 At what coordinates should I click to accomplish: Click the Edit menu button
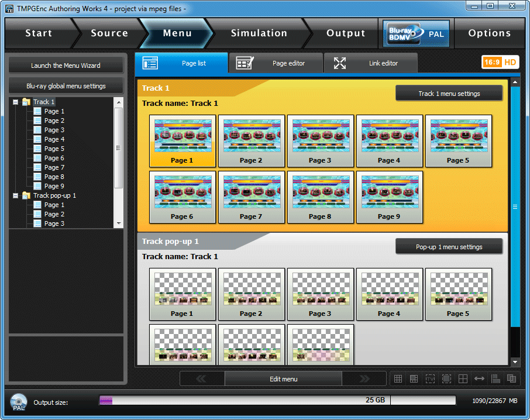283,379
